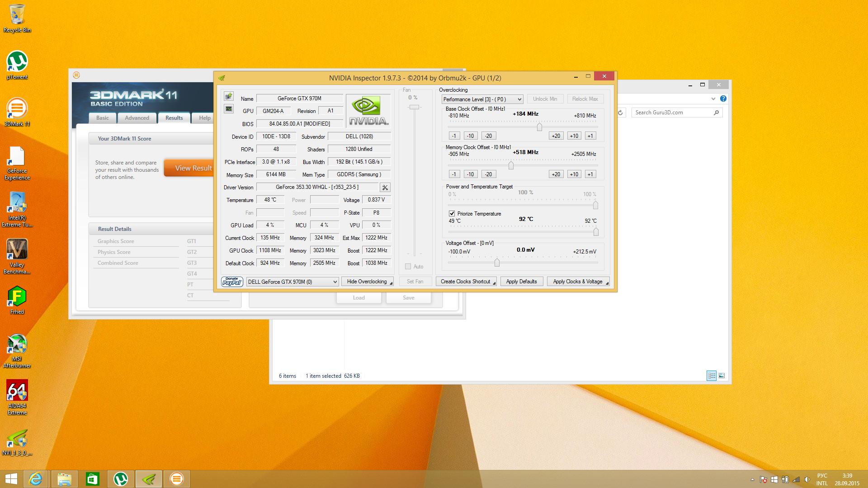Switch Explorer to details view icon
The width and height of the screenshot is (868, 488).
[712, 375]
